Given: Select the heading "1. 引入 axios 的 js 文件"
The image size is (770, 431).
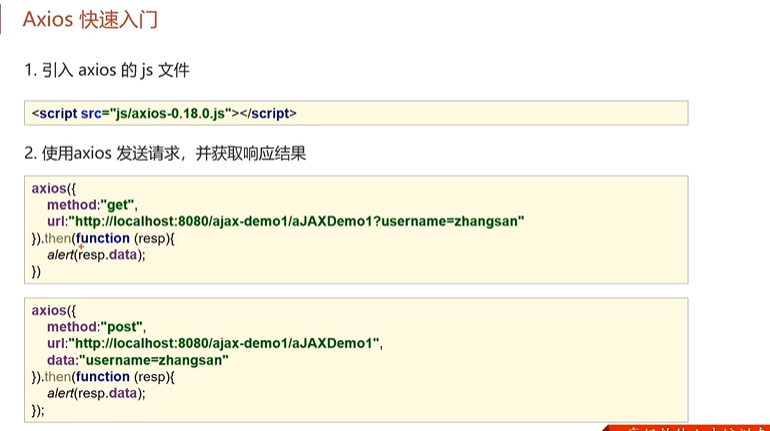Looking at the screenshot, I should [107, 70].
